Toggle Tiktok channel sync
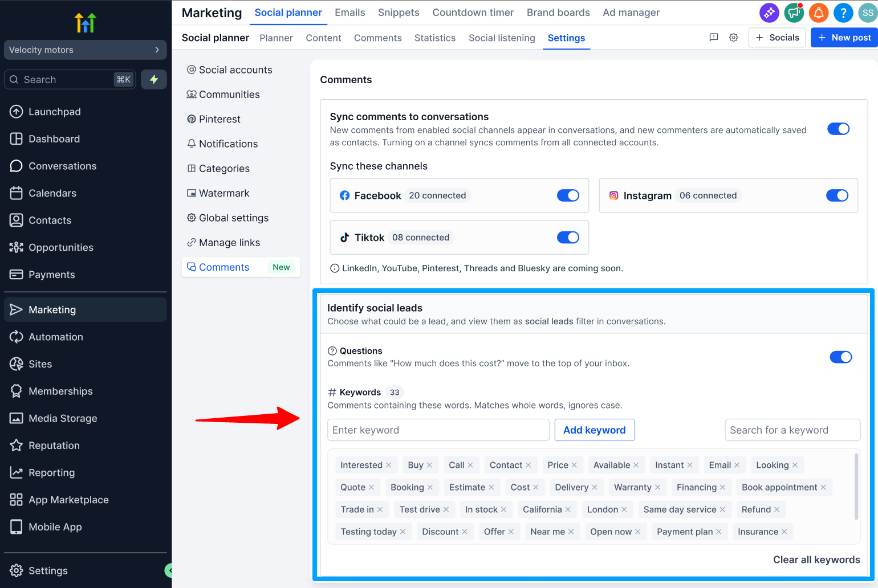The width and height of the screenshot is (878, 588). [x=568, y=238]
